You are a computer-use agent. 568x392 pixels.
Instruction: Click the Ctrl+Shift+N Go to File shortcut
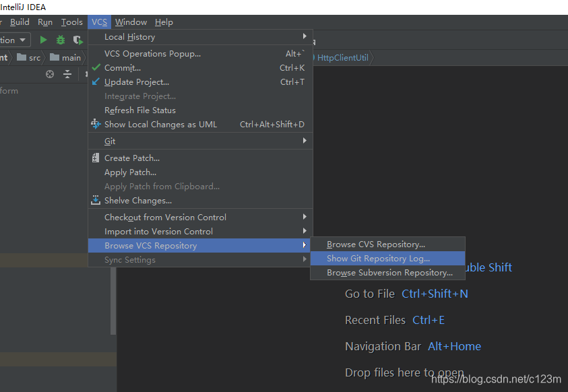(435, 294)
